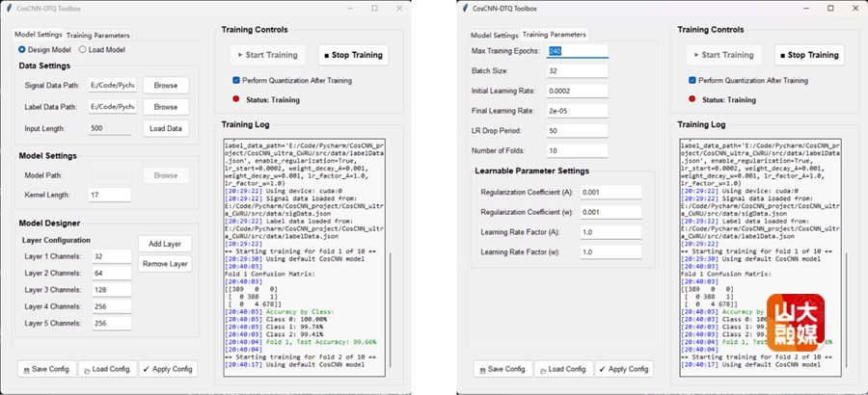Click Load Config. in left window

[x=107, y=369]
